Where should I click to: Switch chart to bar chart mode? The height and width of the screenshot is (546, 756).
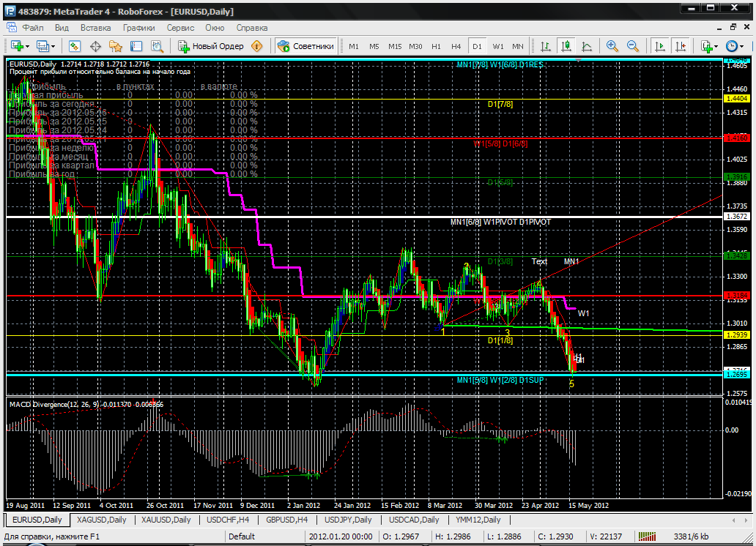coord(546,46)
